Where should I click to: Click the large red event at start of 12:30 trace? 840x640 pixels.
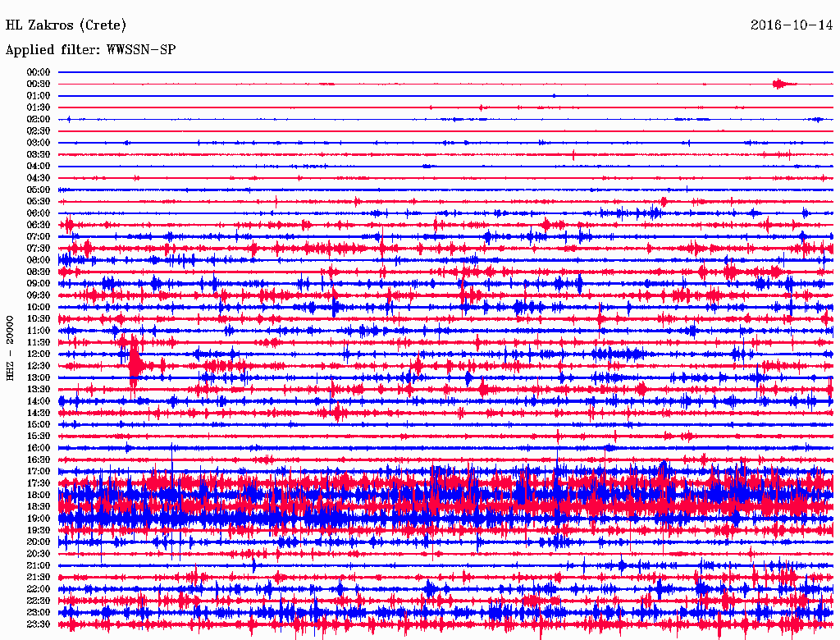[x=135, y=366]
